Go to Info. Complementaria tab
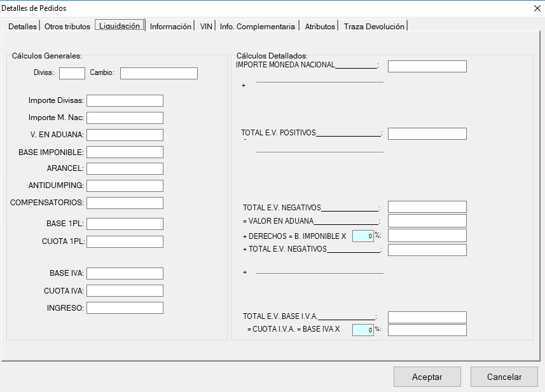The height and width of the screenshot is (392, 545). point(258,27)
